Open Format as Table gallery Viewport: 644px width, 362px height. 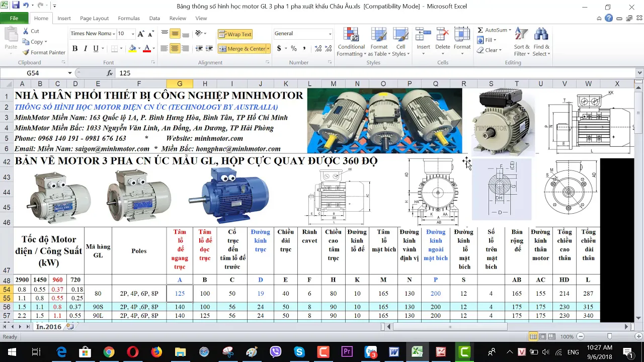tap(379, 42)
